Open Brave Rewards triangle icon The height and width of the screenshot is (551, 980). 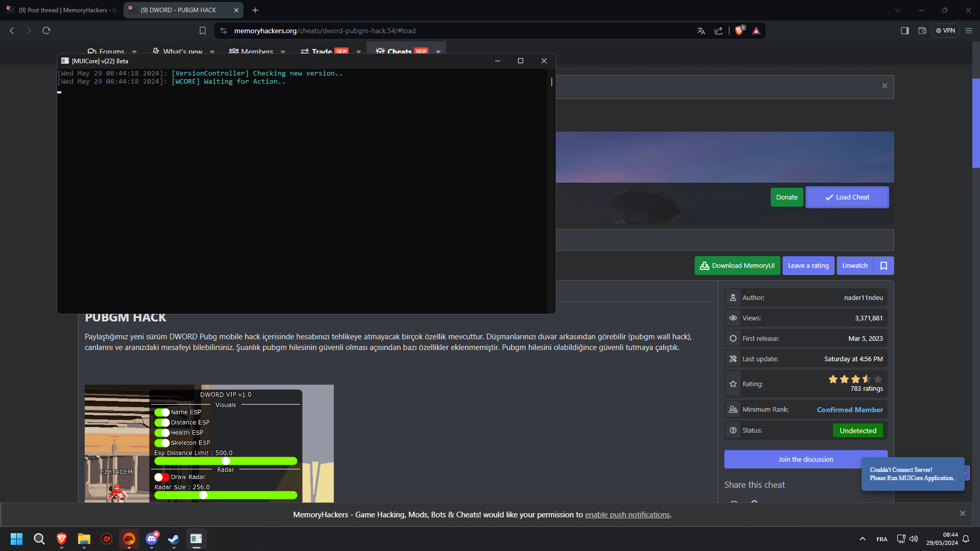click(756, 31)
